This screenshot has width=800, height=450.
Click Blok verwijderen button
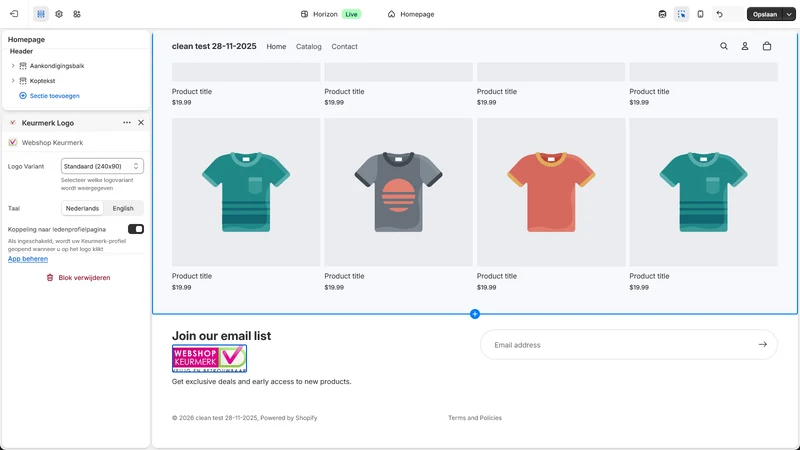coord(78,278)
